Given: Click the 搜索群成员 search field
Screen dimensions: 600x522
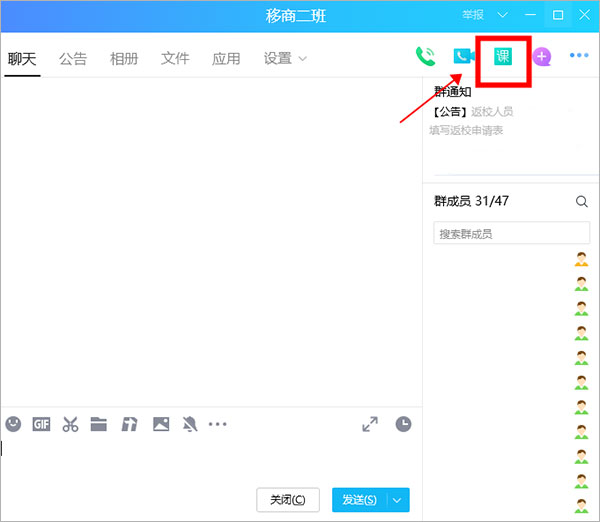Looking at the screenshot, I should (512, 234).
